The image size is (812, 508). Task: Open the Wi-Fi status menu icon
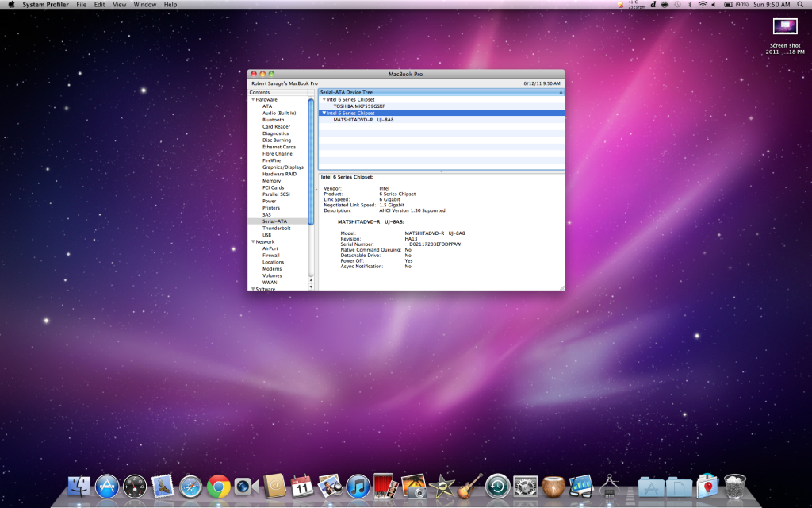(703, 5)
